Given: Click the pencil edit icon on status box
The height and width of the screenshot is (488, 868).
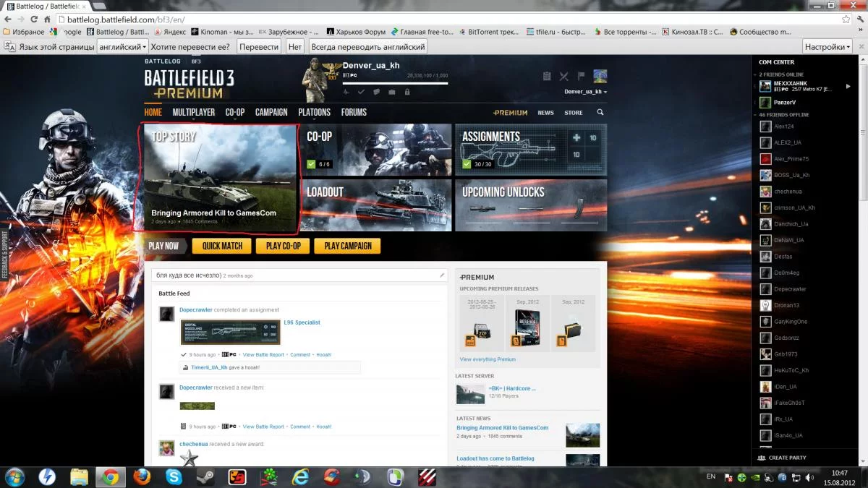Looking at the screenshot, I should (x=442, y=275).
